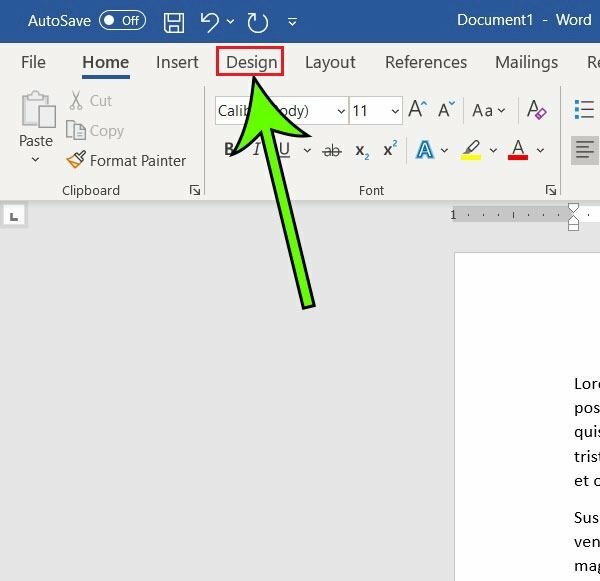Apply Text Effects glowing A icon
This screenshot has width=600, height=581.
425,150
